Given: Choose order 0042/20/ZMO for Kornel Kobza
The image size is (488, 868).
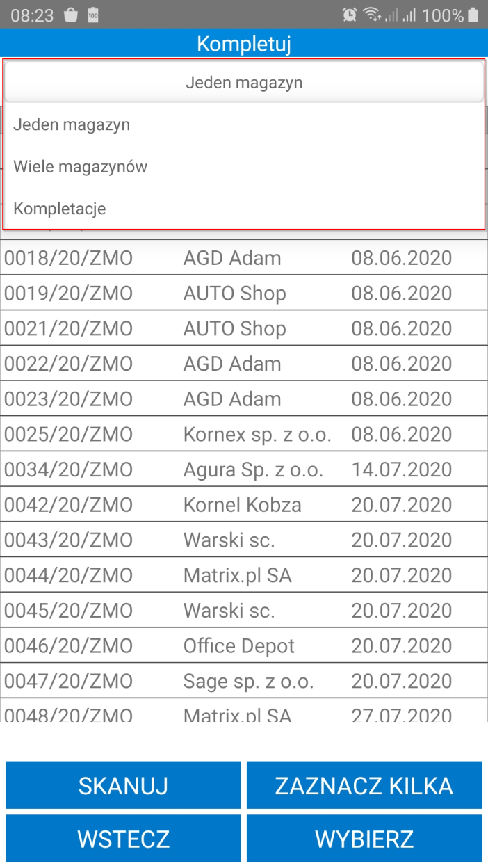Looking at the screenshot, I should [243, 505].
